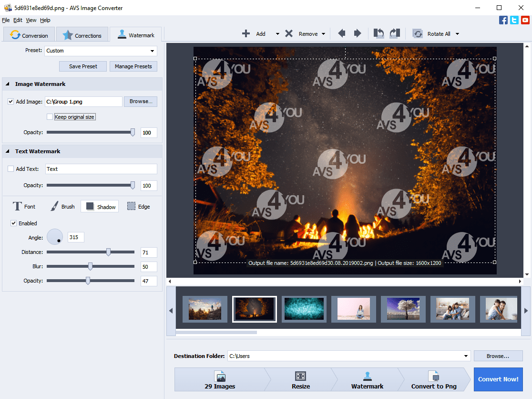
Task: Select the Brush text option
Action: pos(62,207)
